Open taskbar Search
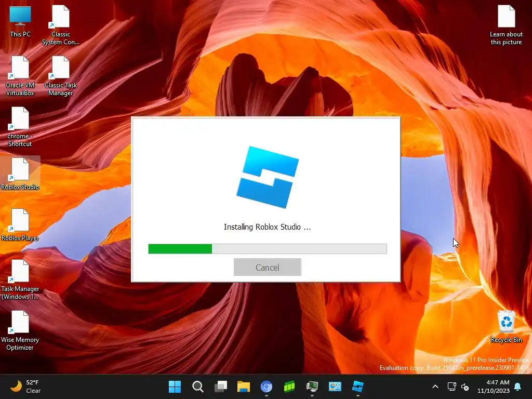Viewport: 532px width, 399px height. click(x=198, y=387)
